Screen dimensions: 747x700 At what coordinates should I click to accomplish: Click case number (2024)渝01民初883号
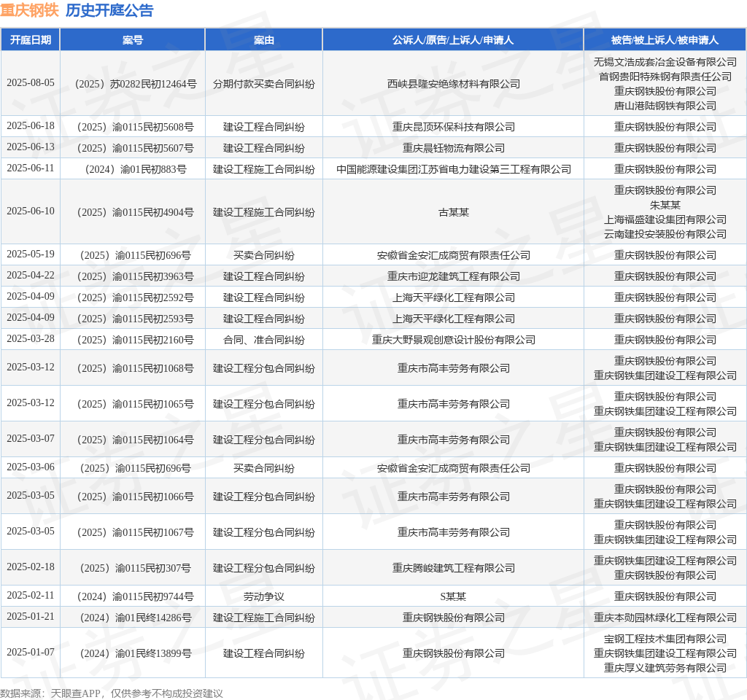click(x=135, y=169)
